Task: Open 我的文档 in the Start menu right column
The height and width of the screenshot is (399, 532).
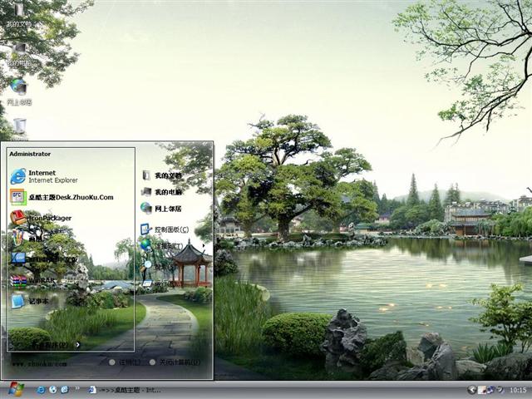Action: click(161, 175)
